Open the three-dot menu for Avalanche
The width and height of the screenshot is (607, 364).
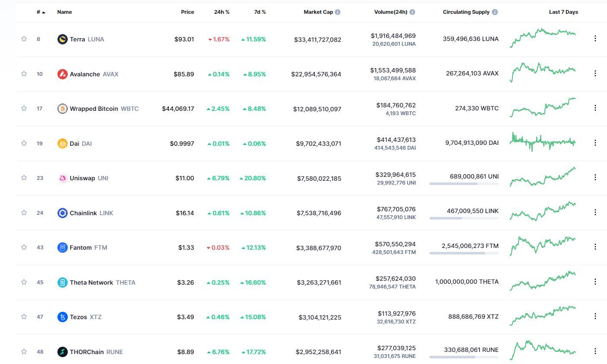coord(595,74)
